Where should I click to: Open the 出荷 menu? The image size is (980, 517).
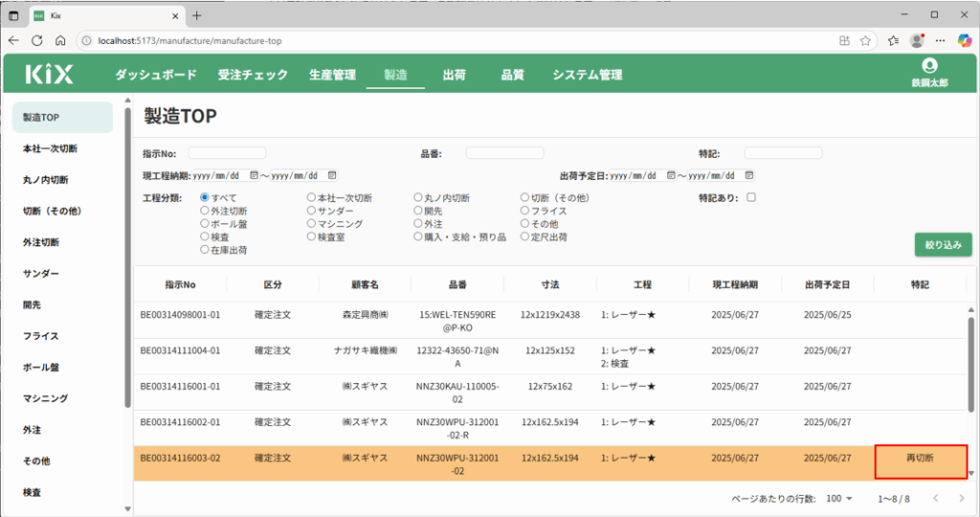tap(455, 75)
